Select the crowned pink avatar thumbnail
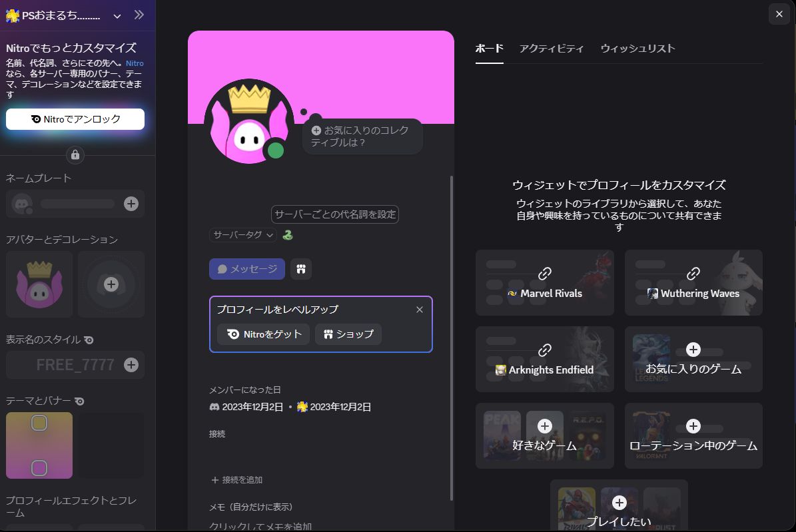 39,284
